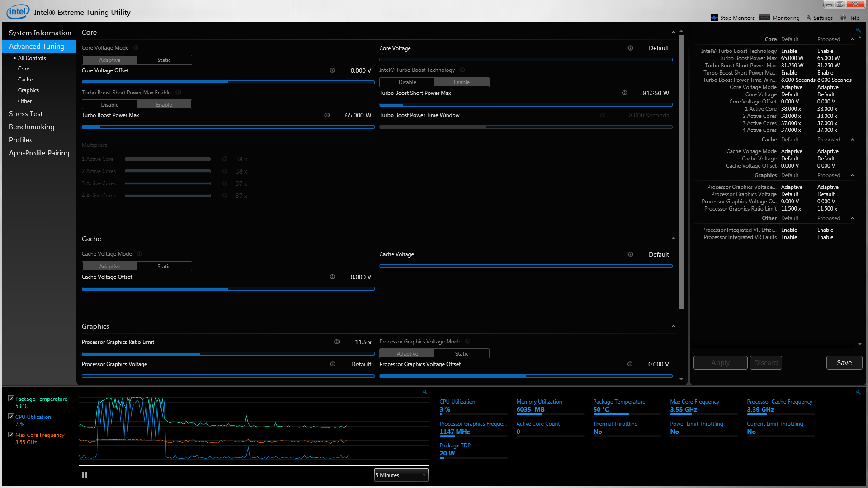This screenshot has width=868, height=488.
Task: Collapse Cache group in proposed settings panel
Action: click(x=853, y=140)
